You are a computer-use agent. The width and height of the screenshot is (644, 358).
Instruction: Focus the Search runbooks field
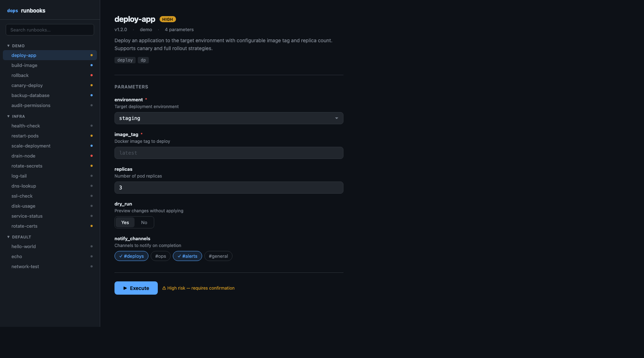click(50, 30)
